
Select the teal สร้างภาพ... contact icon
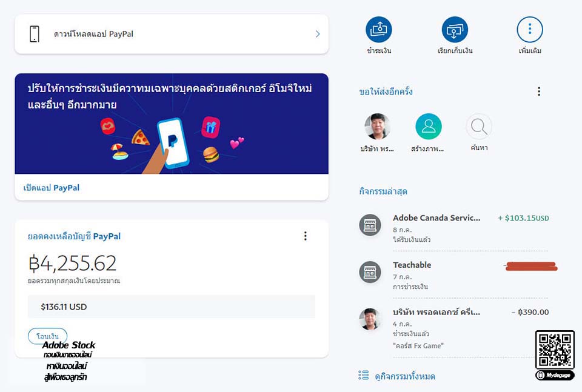click(429, 127)
